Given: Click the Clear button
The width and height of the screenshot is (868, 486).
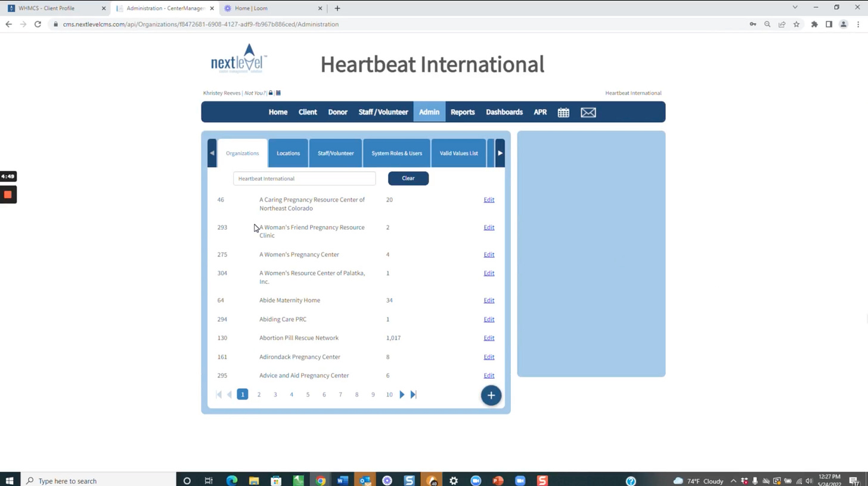Looking at the screenshot, I should [408, 178].
